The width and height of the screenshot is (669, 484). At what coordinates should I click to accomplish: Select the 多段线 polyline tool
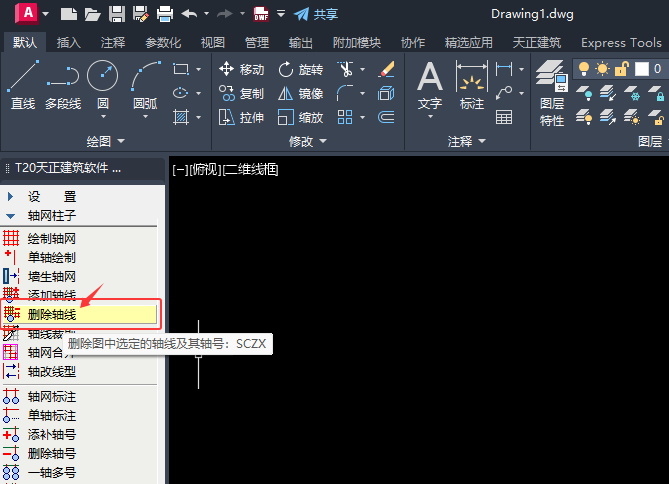tap(63, 85)
